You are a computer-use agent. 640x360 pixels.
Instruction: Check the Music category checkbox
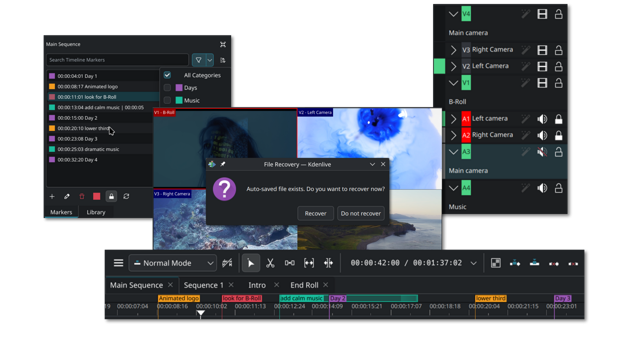pyautogui.click(x=167, y=100)
